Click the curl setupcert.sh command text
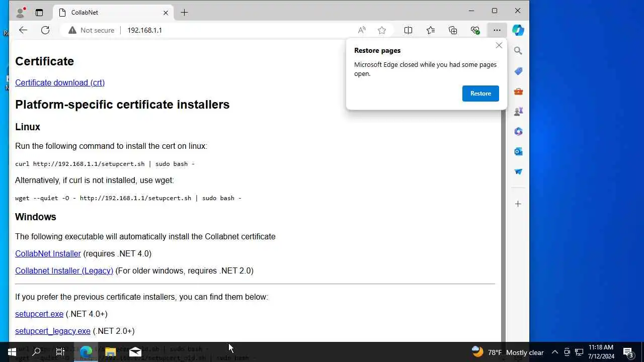Viewport: 644px width, 362px height. (x=105, y=164)
